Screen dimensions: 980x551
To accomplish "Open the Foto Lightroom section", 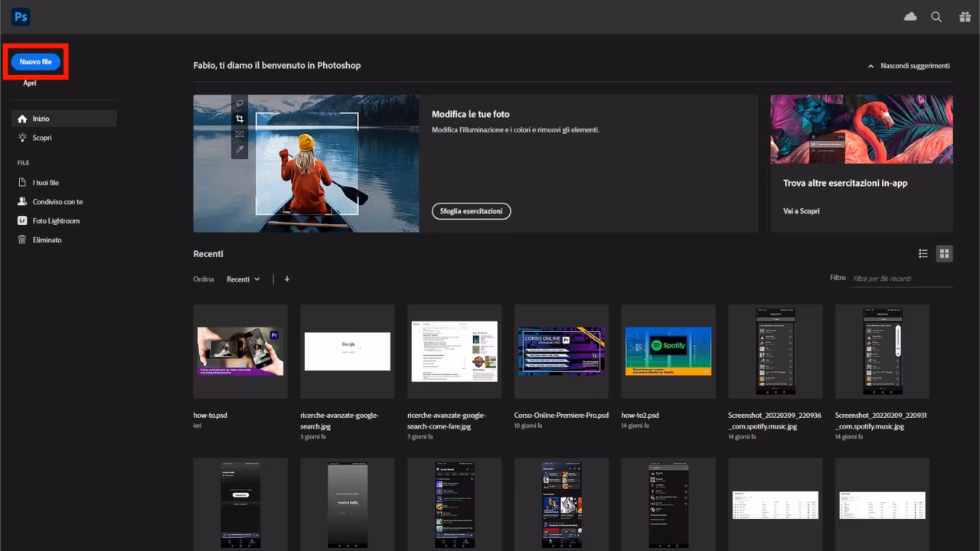I will (54, 220).
